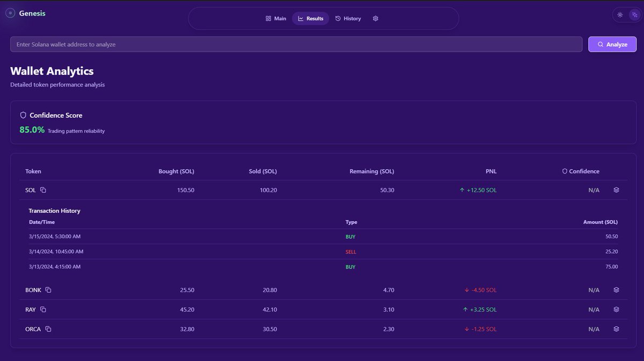Click the Confidence Score shield icon
Viewport: 644px width, 361px height.
click(23, 115)
